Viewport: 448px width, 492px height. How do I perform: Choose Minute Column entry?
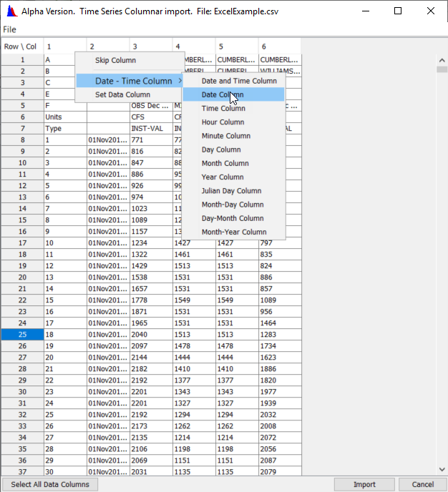click(x=225, y=136)
